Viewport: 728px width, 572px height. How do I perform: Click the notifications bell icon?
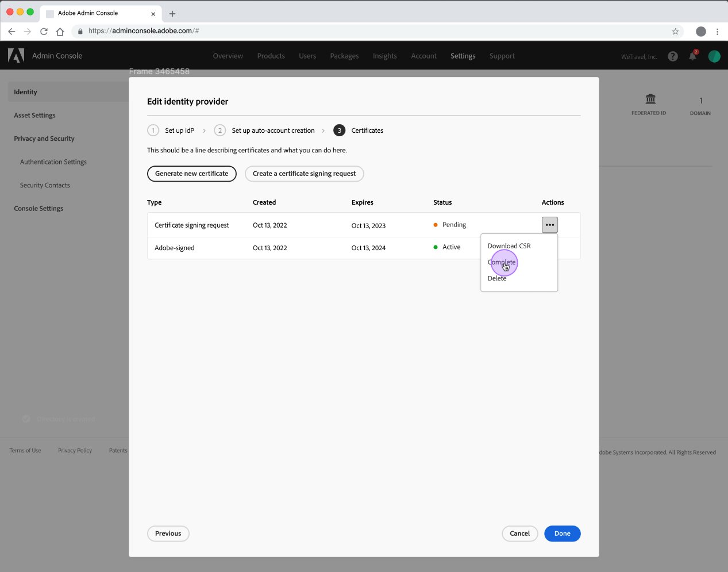point(692,56)
